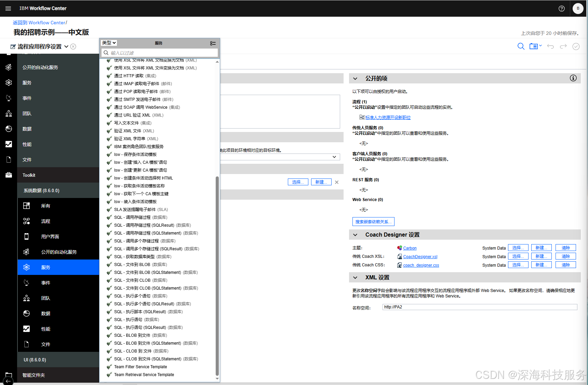Screen dimensions: 588x385
Task: Click the service list scrollbar
Action: pos(217,276)
